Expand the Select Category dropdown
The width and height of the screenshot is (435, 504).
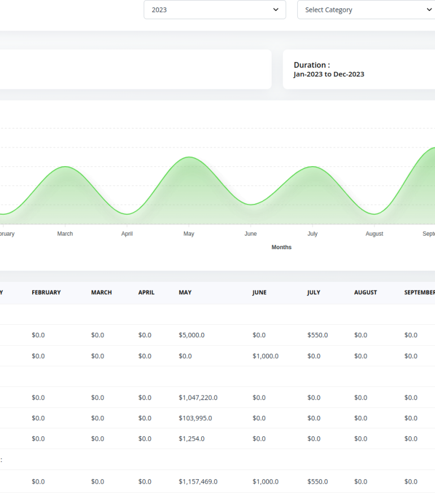point(366,10)
